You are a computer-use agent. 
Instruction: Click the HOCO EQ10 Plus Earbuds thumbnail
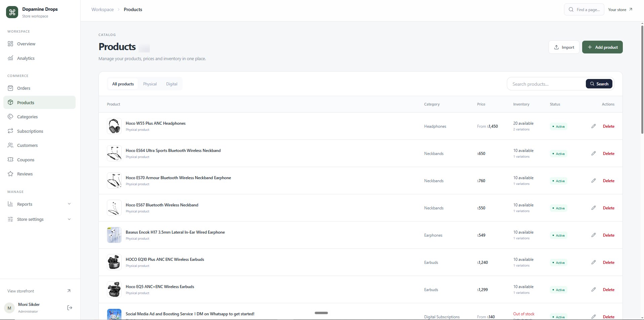114,262
